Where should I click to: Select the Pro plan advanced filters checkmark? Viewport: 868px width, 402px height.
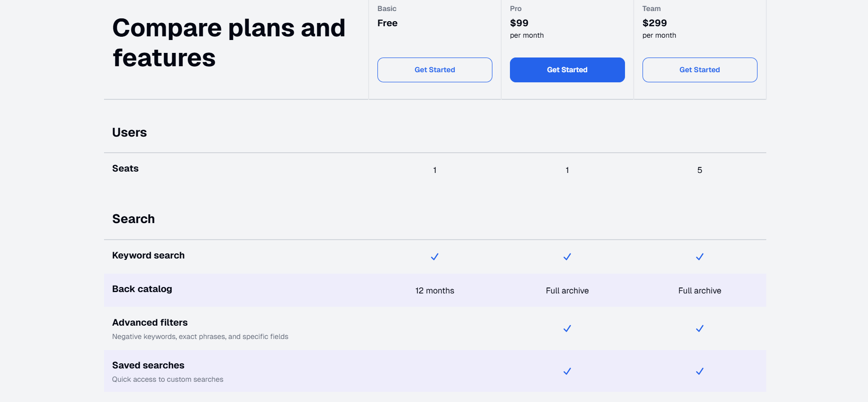[567, 328]
